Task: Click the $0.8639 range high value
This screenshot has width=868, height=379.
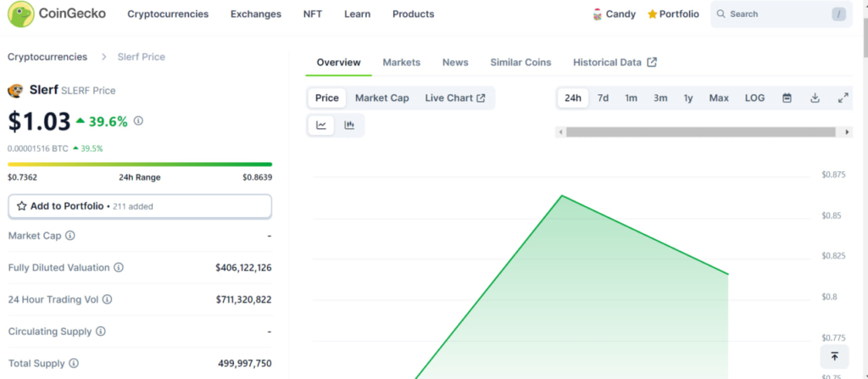Action: tap(257, 177)
